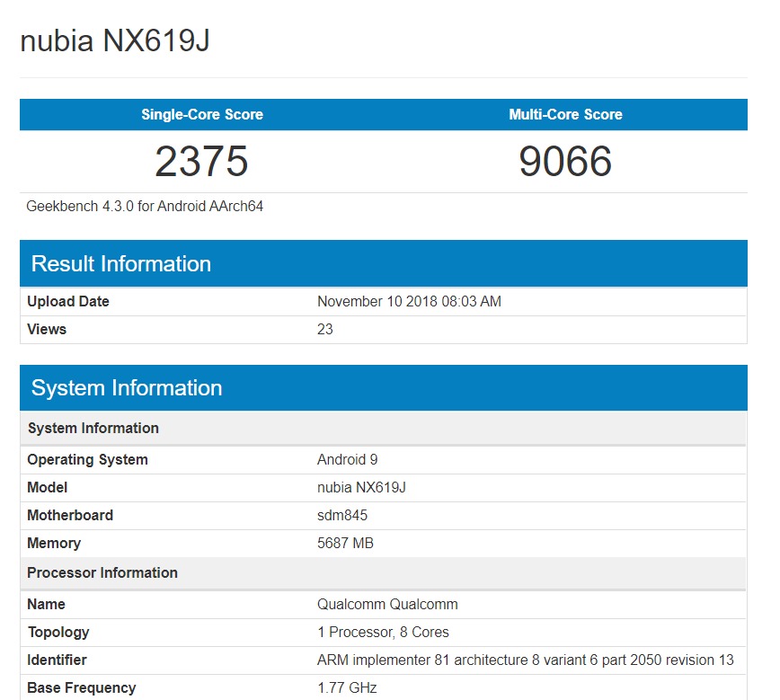The width and height of the screenshot is (780, 700).
Task: Select the Topology row value
Action: [x=383, y=632]
